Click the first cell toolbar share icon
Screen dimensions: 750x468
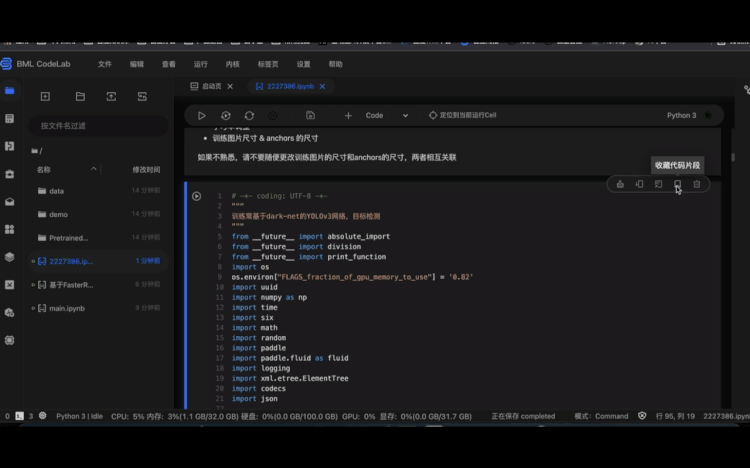tap(620, 184)
